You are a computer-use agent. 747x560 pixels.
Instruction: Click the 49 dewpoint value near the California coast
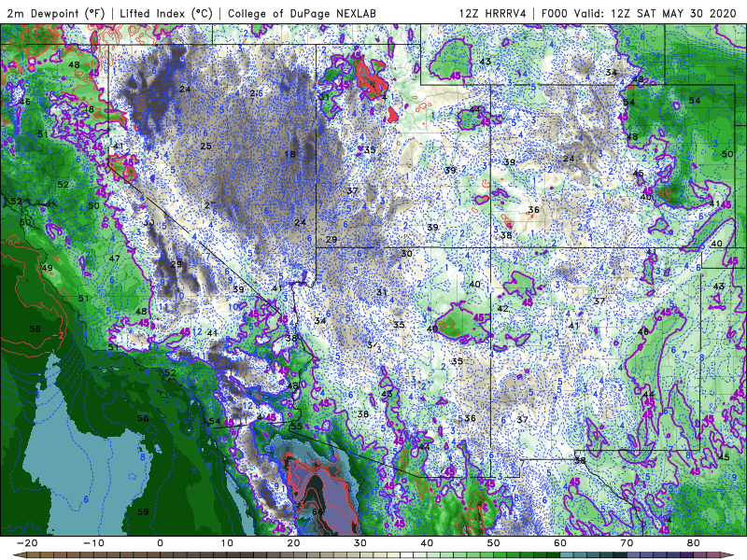pyautogui.click(x=48, y=268)
